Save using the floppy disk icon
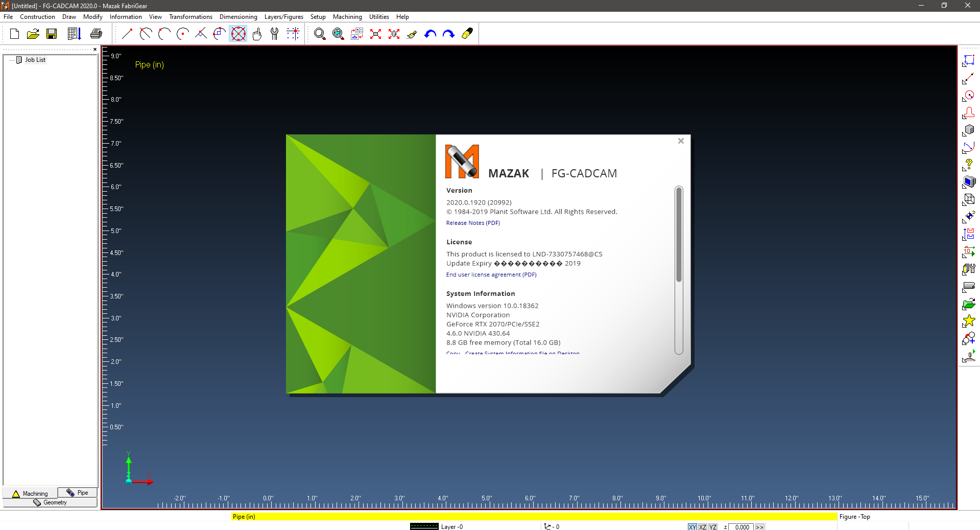The image size is (980, 530). tap(52, 34)
